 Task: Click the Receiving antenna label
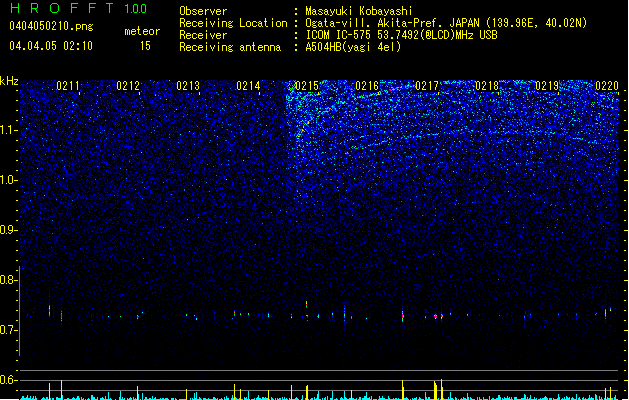(230, 47)
